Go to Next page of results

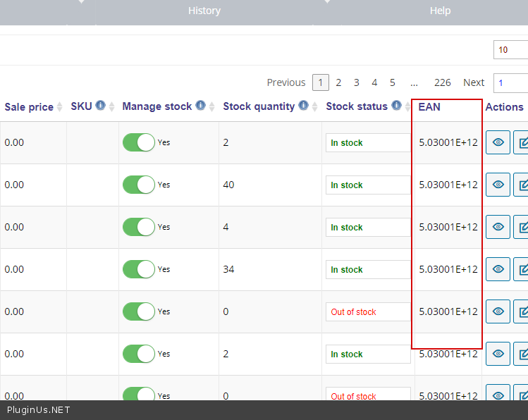pyautogui.click(x=474, y=82)
